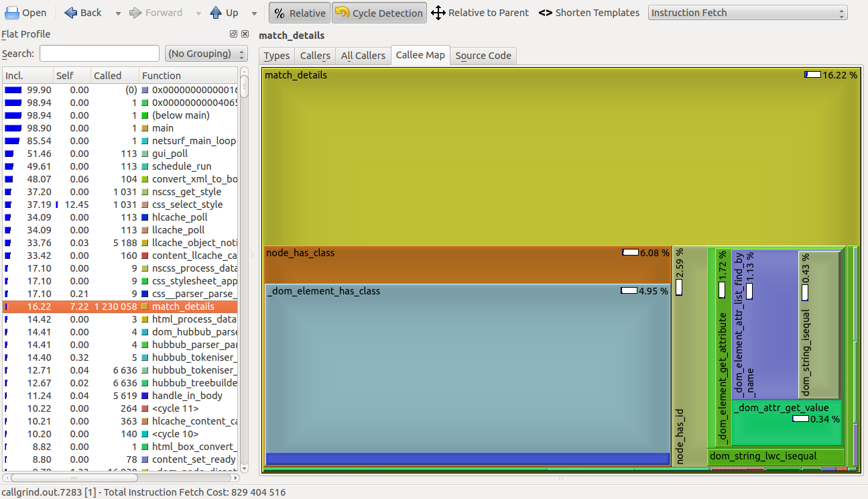868x499 pixels.
Task: Open the No Grouping dropdown
Action: (x=206, y=54)
